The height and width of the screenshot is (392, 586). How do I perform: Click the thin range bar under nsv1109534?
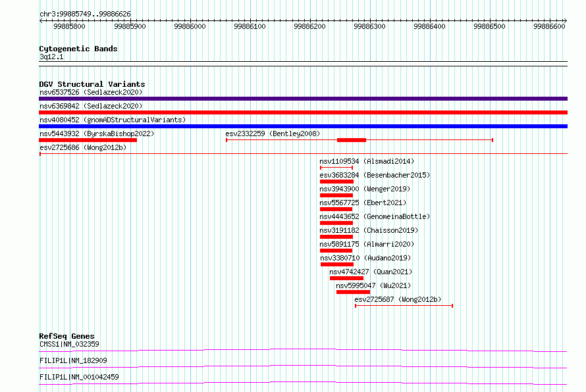click(336, 168)
